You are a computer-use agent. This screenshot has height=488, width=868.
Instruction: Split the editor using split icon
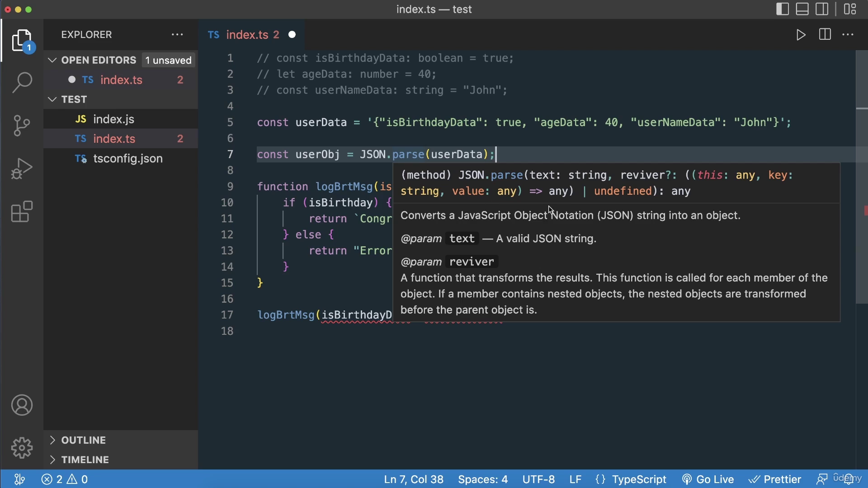(x=825, y=34)
